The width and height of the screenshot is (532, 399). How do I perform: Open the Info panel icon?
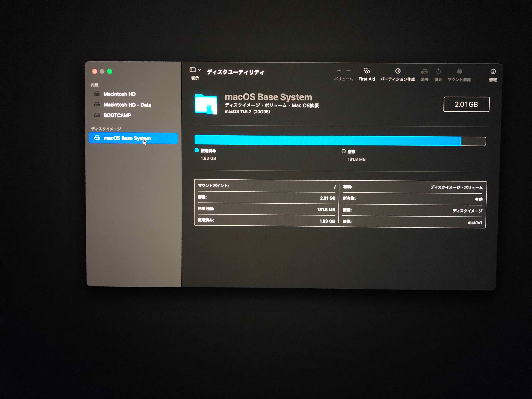click(493, 71)
